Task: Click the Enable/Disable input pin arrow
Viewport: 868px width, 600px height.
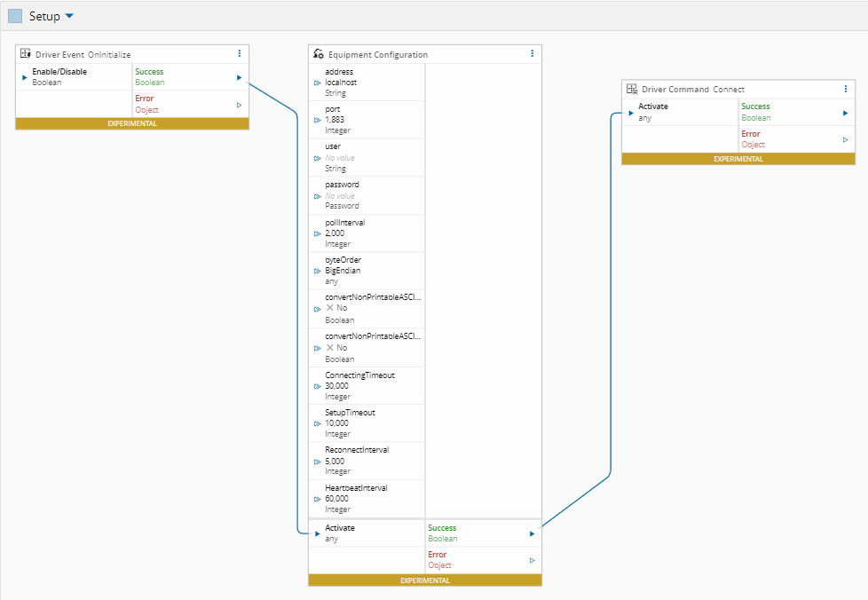Action: (23, 77)
